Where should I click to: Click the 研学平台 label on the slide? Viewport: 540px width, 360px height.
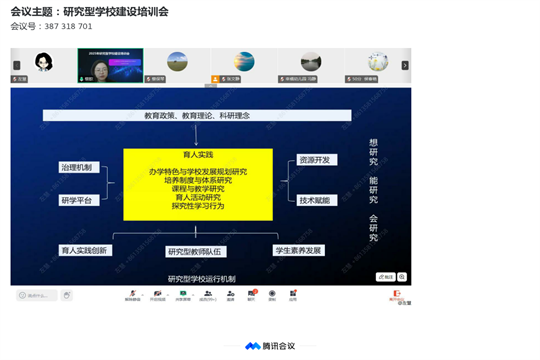pyautogui.click(x=79, y=200)
